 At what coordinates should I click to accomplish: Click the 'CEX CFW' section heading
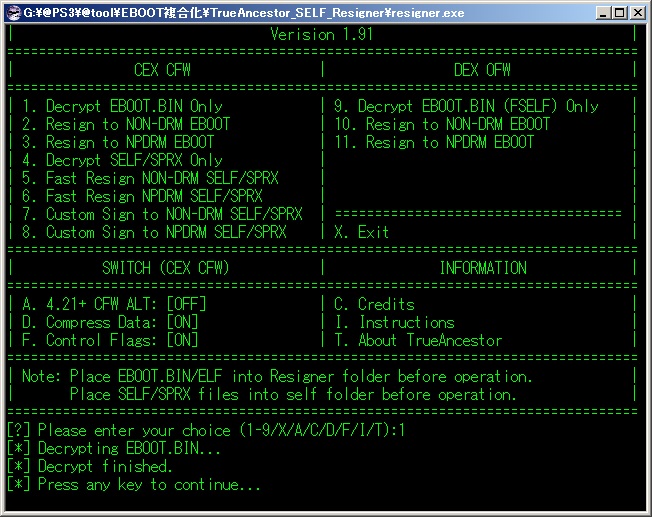[x=162, y=70]
